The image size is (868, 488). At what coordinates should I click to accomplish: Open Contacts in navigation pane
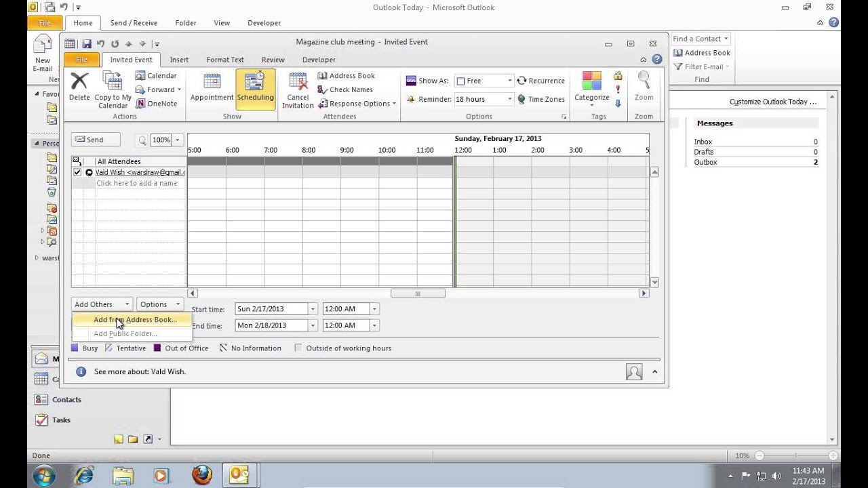(66, 400)
